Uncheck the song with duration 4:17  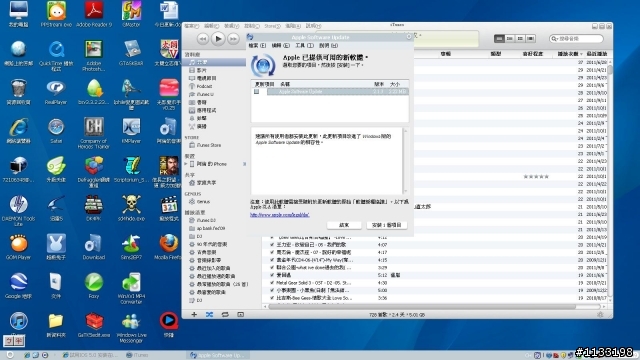272,253
